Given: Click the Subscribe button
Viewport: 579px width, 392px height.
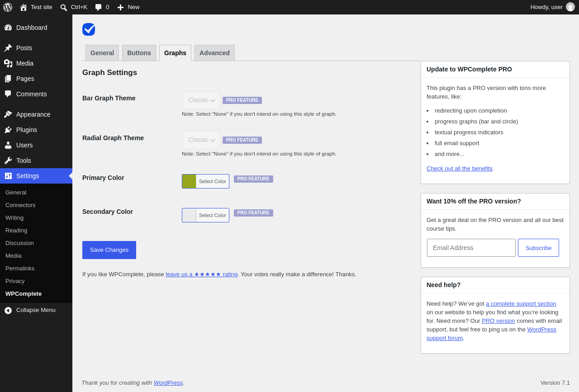Looking at the screenshot, I should coord(538,248).
